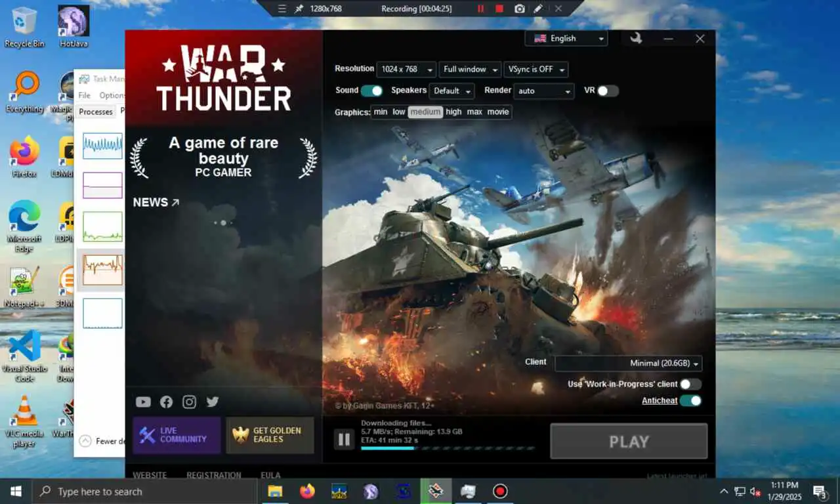The height and width of the screenshot is (504, 840).
Task: Select the Firefox desktop shortcut
Action: click(24, 157)
